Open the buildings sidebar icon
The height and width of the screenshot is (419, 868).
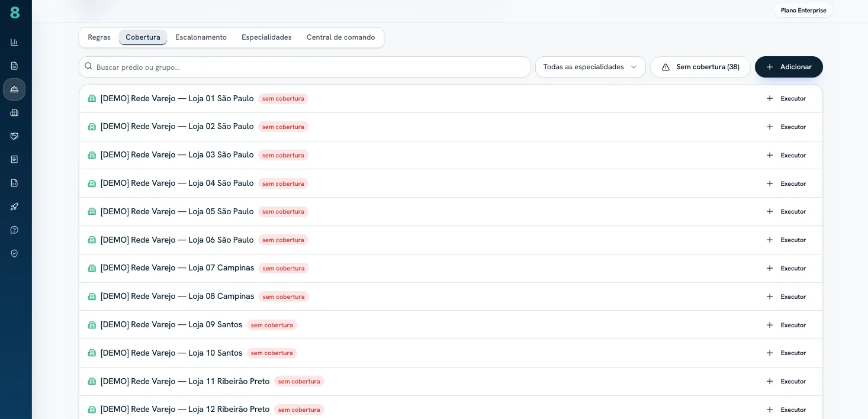click(14, 112)
